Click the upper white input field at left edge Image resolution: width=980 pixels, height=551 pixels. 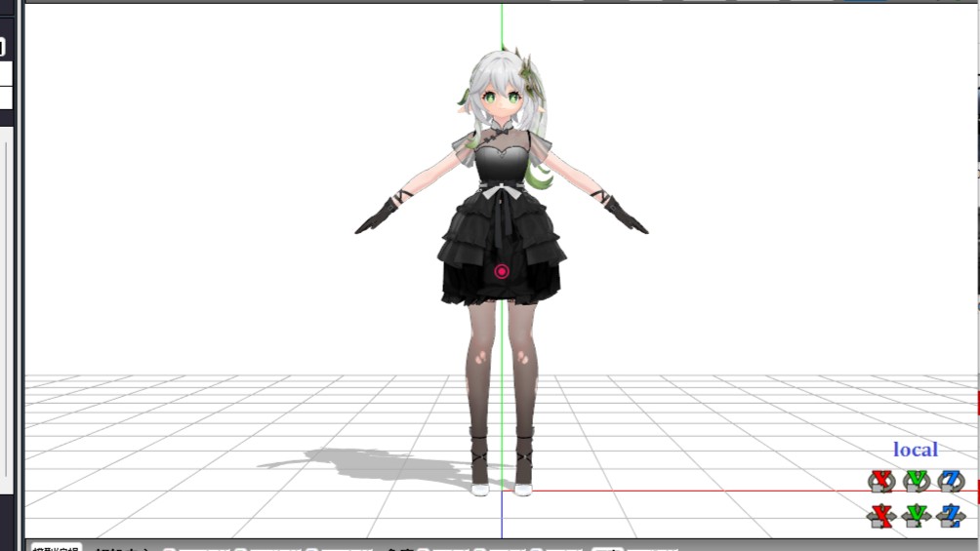tap(5, 73)
